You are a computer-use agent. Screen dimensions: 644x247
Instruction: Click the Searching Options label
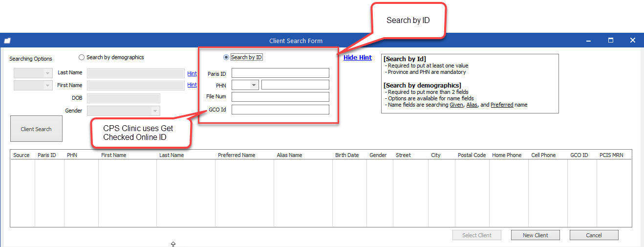point(31,59)
